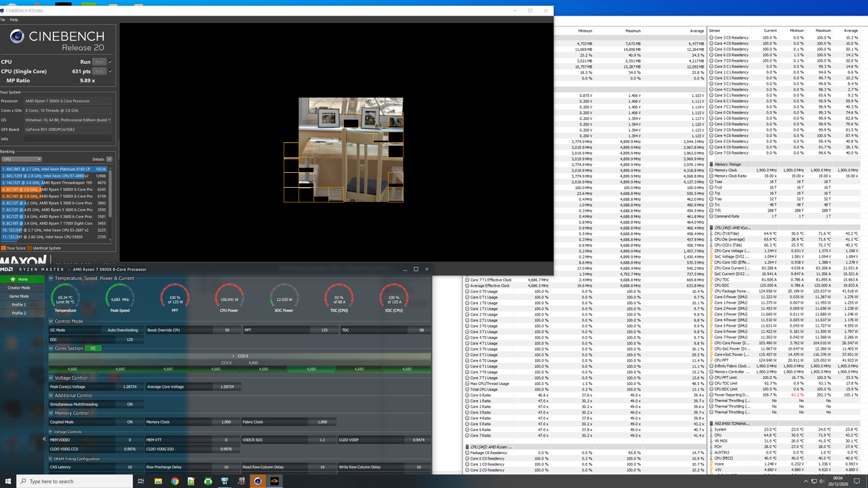Select the CPU (Tctl/Tdie) sensor row
The width and height of the screenshot is (868, 488).
tap(785, 233)
